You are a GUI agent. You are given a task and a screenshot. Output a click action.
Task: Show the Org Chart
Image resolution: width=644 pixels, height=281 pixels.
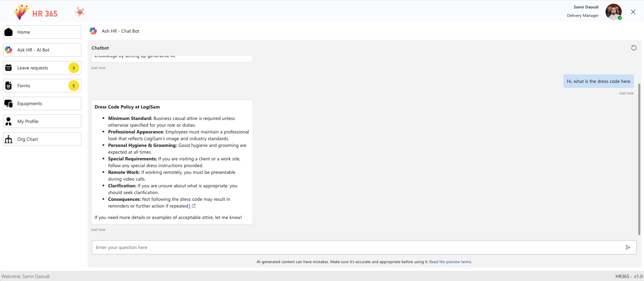[x=42, y=139]
